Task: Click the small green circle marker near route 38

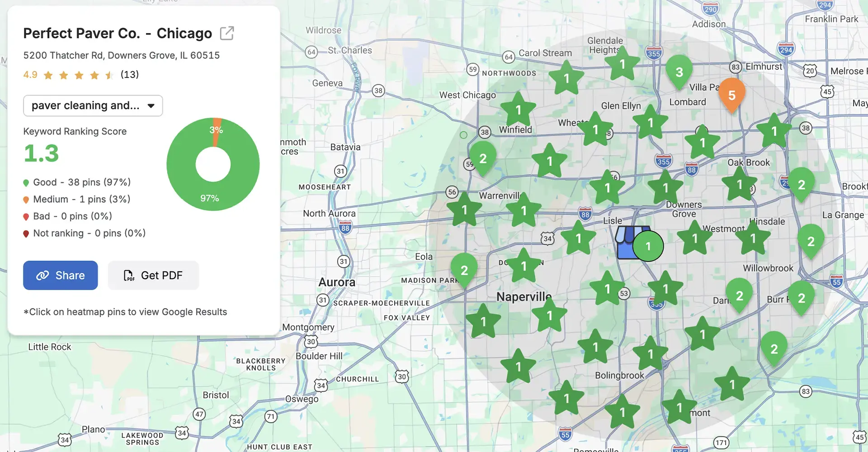Action: pyautogui.click(x=463, y=135)
